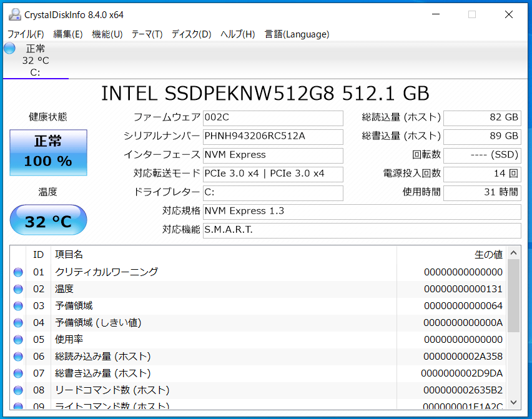Viewport: 532px width, 419px height.
Task: Click status orb of ID 02 温度 row
Action: coord(18,289)
